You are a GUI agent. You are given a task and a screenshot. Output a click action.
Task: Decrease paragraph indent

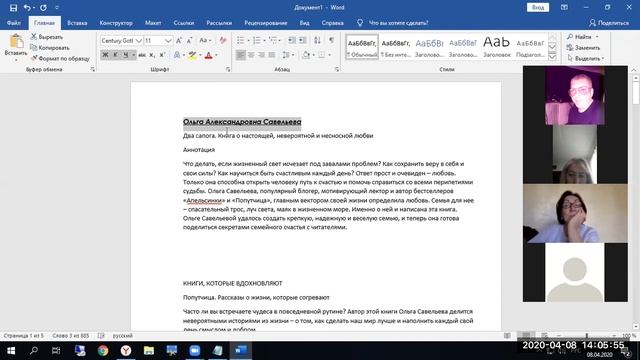(x=291, y=40)
